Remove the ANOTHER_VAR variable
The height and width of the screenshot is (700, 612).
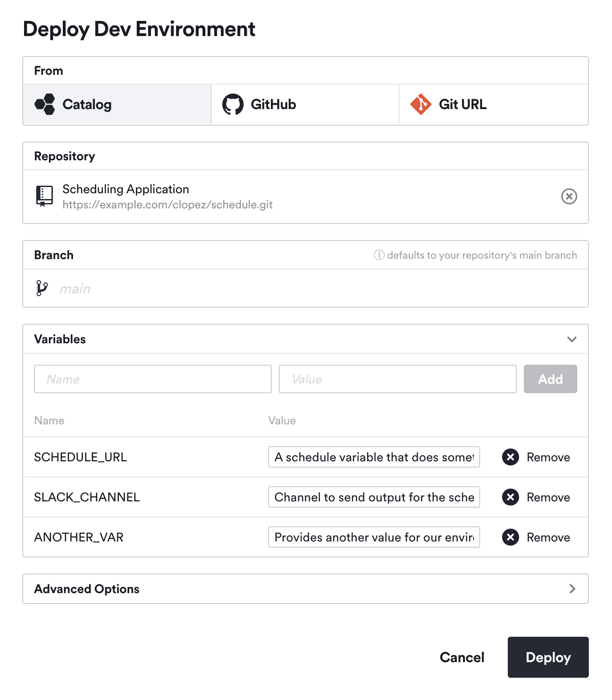click(510, 537)
